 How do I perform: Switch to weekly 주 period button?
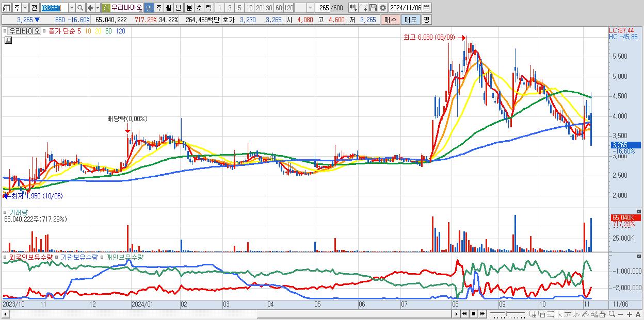click(158, 8)
